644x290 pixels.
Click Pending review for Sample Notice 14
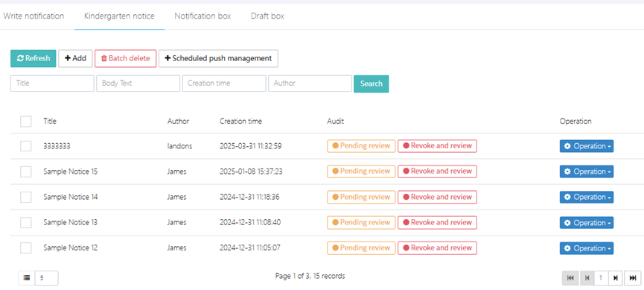[361, 197]
